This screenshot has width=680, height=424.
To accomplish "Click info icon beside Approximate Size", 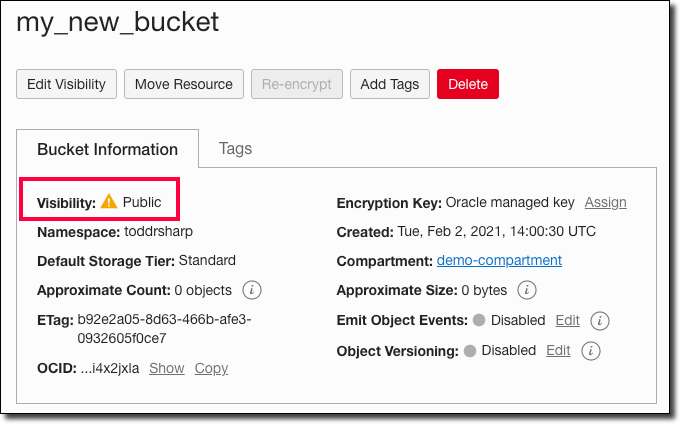I will [527, 290].
